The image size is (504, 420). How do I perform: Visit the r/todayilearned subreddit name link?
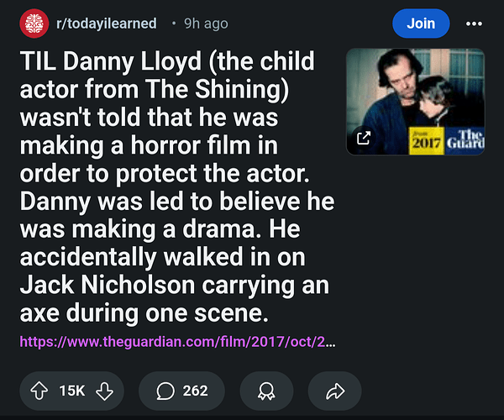coord(106,24)
